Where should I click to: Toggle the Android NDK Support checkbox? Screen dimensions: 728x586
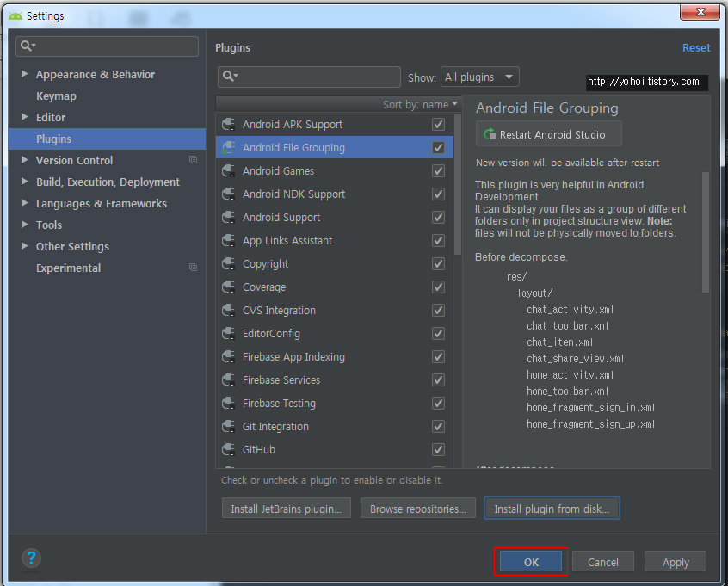point(438,194)
